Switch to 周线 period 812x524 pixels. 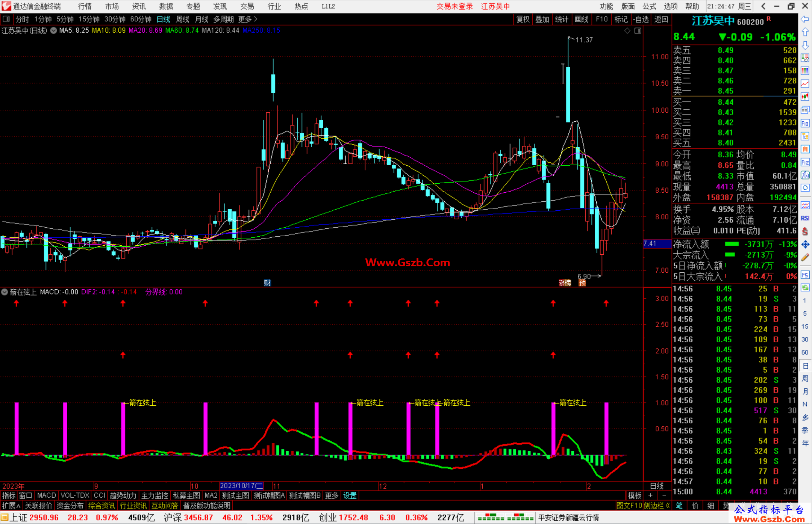point(183,19)
